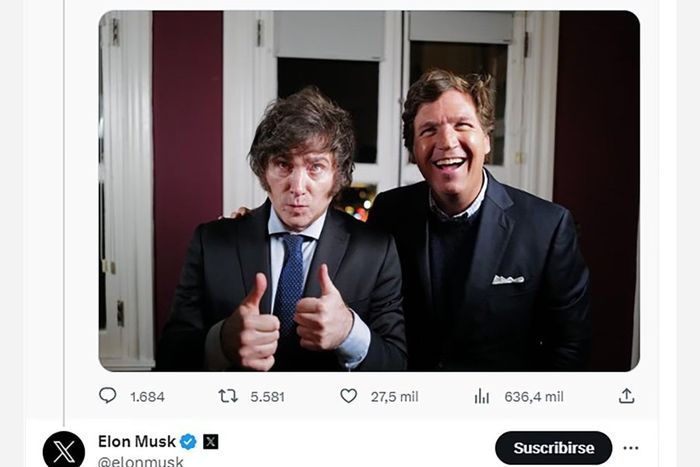Image resolution: width=700 pixels, height=467 pixels.
Task: Click the 636,4 mil views count
Action: pos(533,397)
